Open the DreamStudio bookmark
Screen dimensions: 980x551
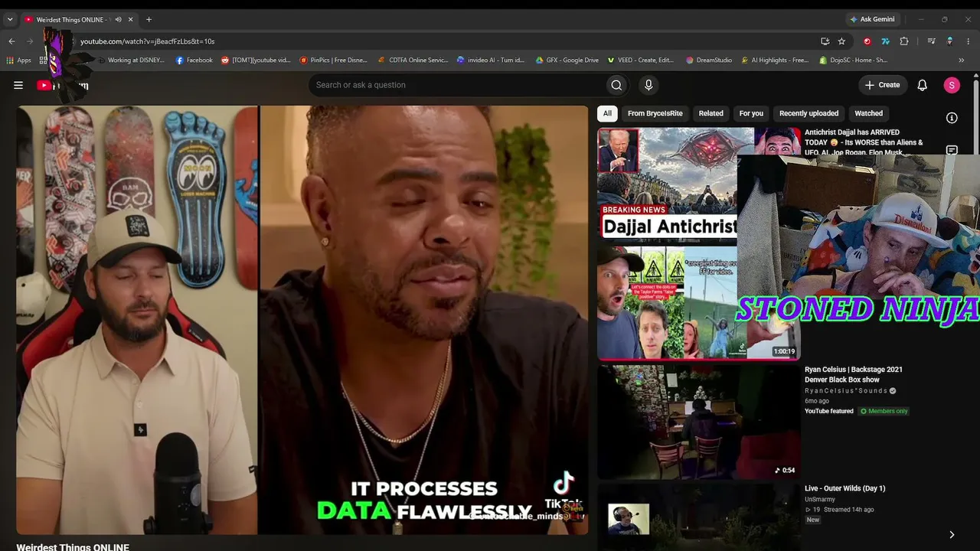(709, 60)
